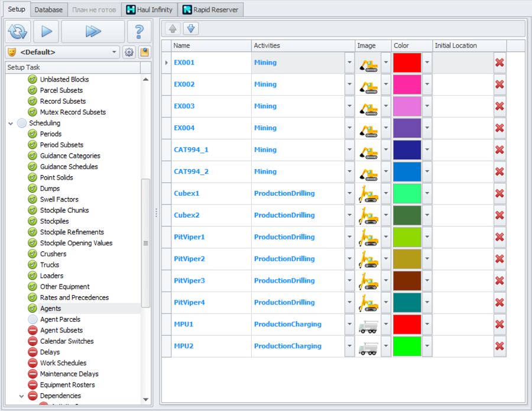Screen dimensions: 532x411
Task: Open the Activities dropdown for EX002
Action: pos(349,85)
